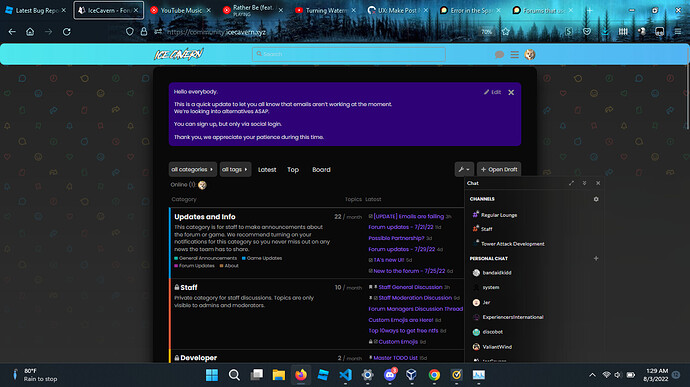
Task: Open the browser library icon
Action: (623, 32)
